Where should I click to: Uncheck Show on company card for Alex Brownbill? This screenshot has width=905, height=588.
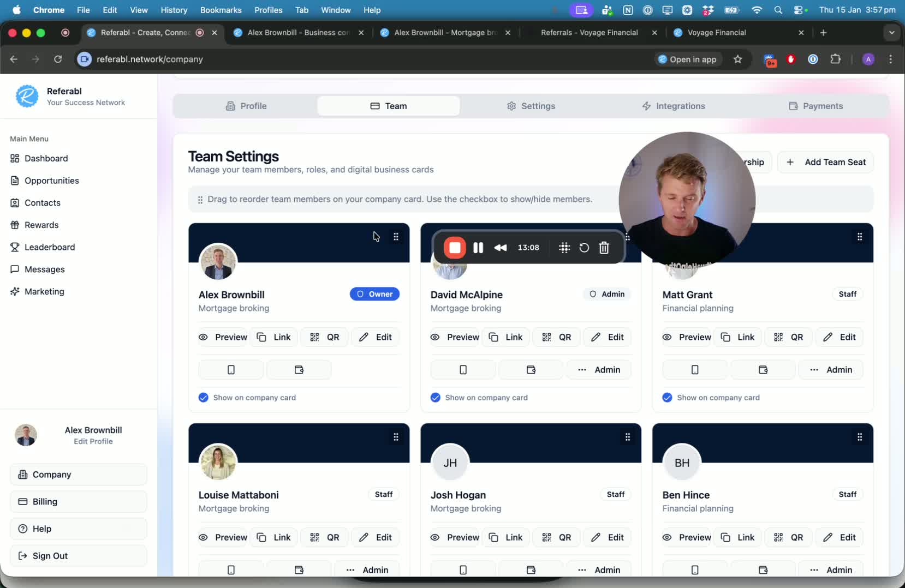point(204,398)
